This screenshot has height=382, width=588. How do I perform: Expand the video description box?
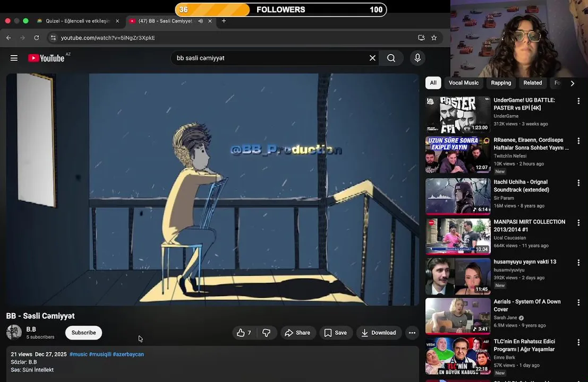point(212,364)
